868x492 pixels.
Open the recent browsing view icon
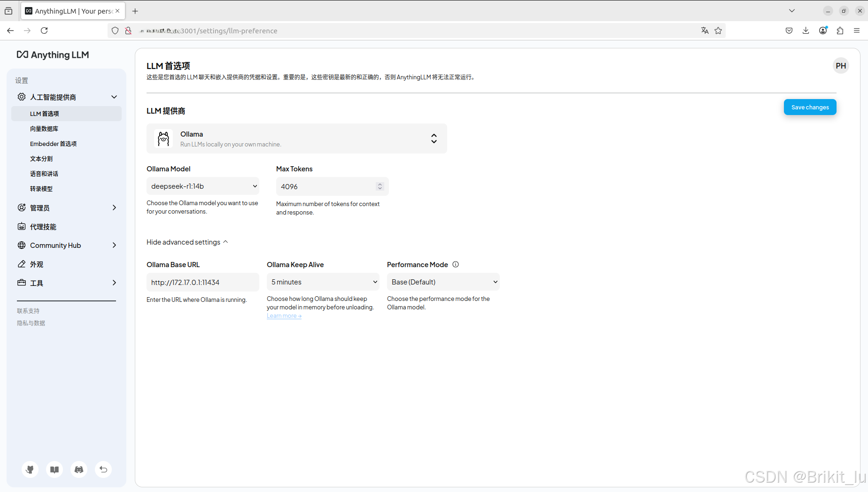click(x=8, y=11)
